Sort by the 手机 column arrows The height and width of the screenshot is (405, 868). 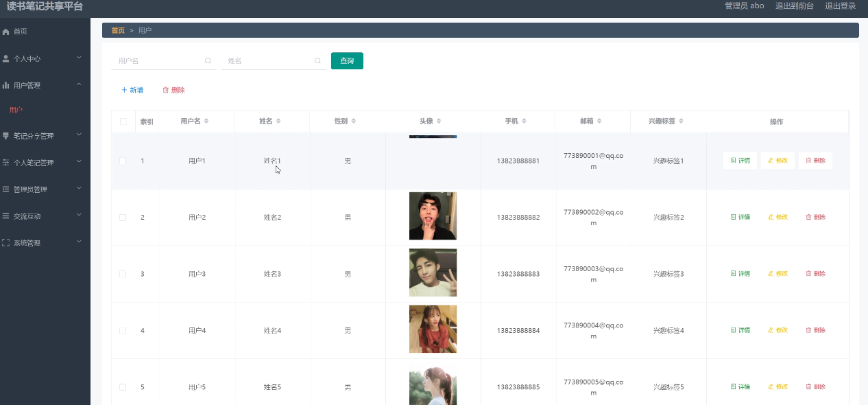pyautogui.click(x=524, y=121)
